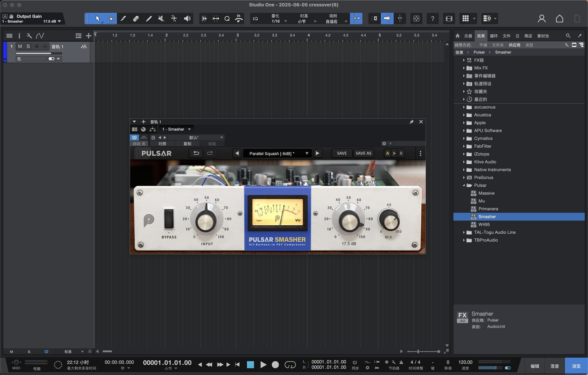
Task: Click the SAVE AS button
Action: point(364,153)
